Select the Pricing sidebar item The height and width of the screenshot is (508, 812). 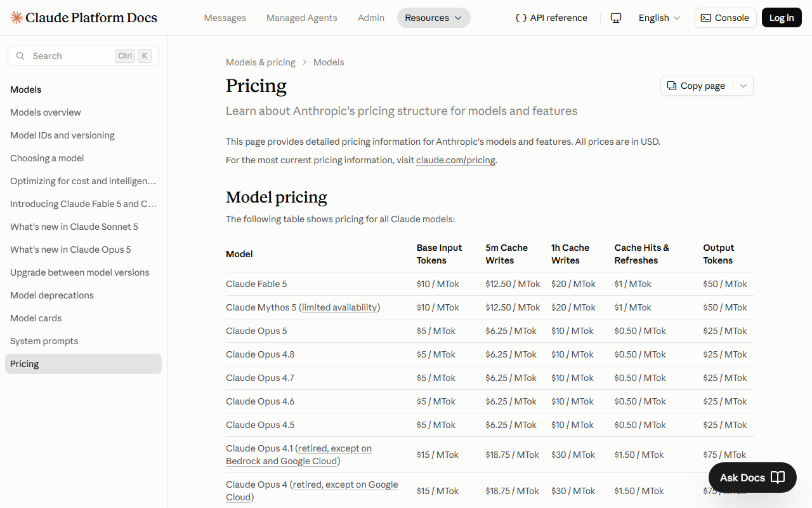tap(83, 364)
